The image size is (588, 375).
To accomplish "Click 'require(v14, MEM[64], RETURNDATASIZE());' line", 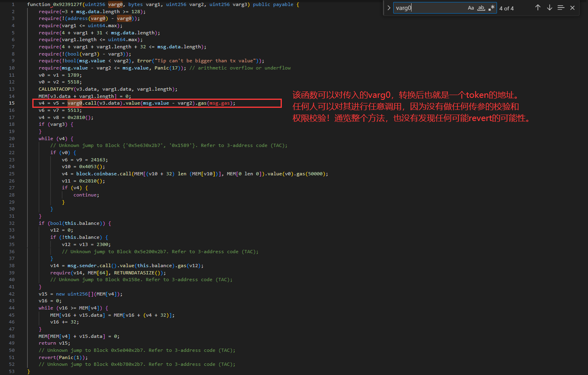I will point(108,273).
